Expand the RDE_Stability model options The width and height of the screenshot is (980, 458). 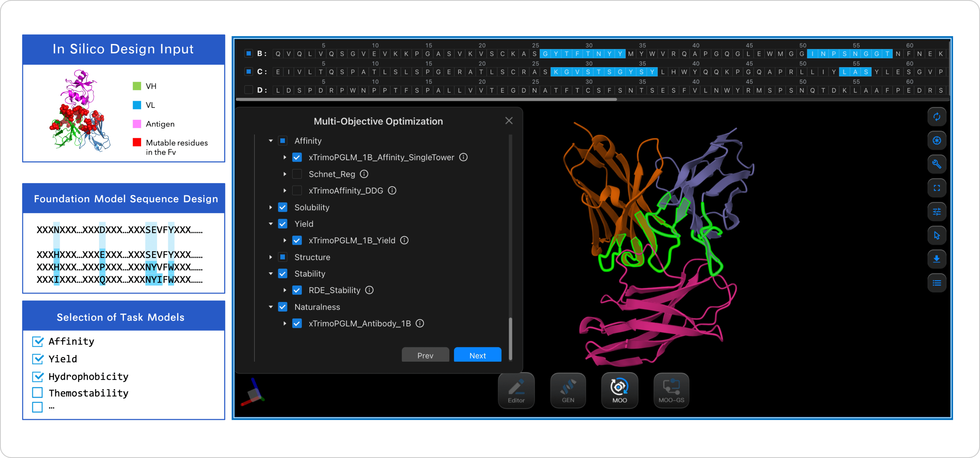coord(284,290)
